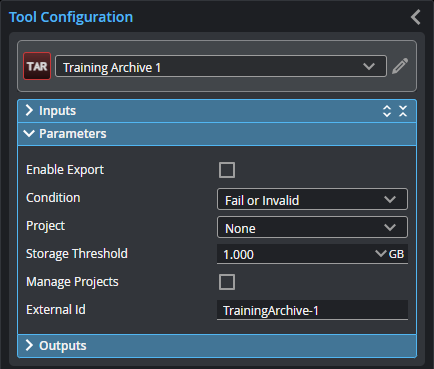Open the Condition dropdown
This screenshot has width=434, height=369.
[312, 199]
